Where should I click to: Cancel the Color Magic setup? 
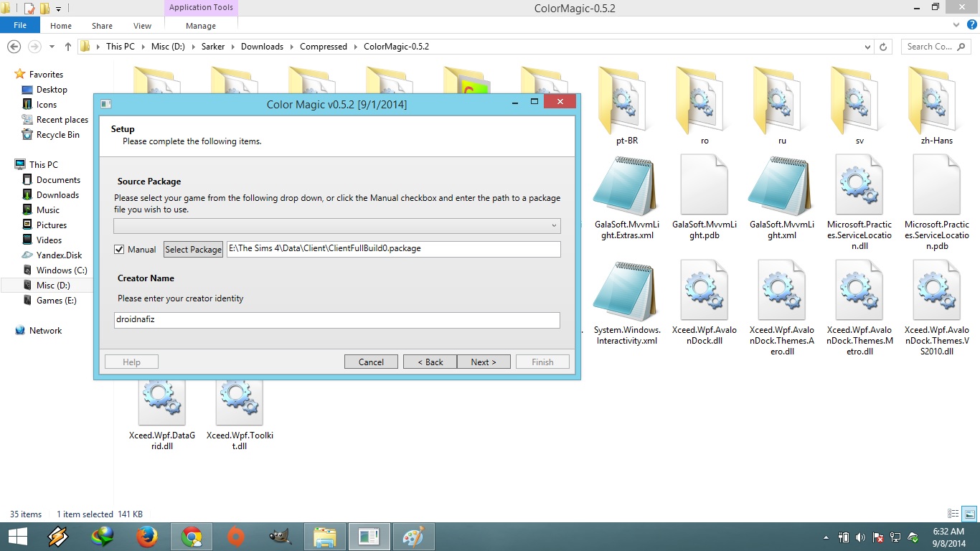coord(371,362)
